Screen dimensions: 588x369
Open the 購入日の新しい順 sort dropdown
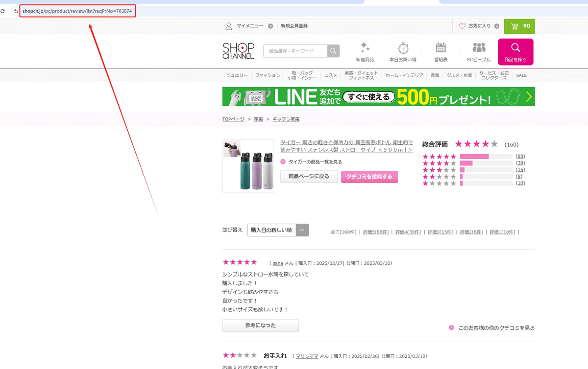(x=278, y=230)
